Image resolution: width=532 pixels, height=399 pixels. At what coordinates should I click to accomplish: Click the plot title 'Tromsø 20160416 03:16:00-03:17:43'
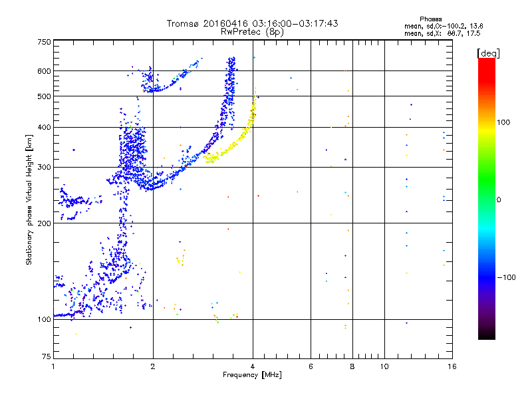click(252, 23)
